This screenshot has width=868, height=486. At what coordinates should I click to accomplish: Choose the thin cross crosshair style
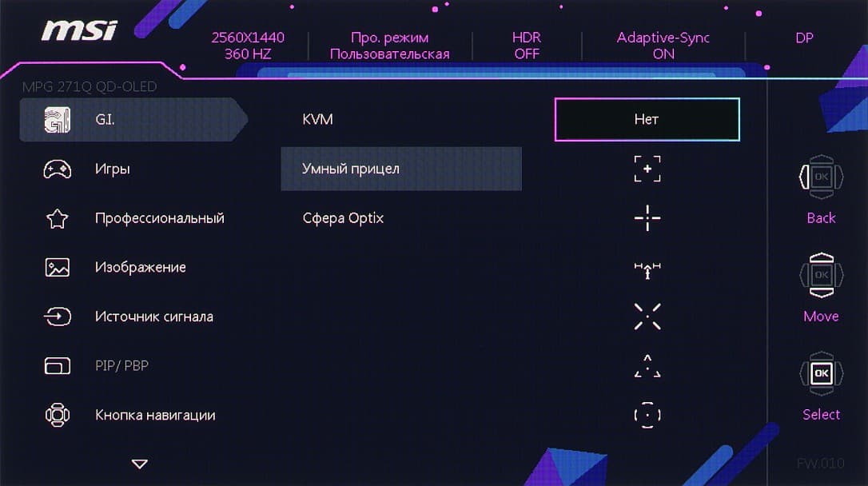click(647, 218)
